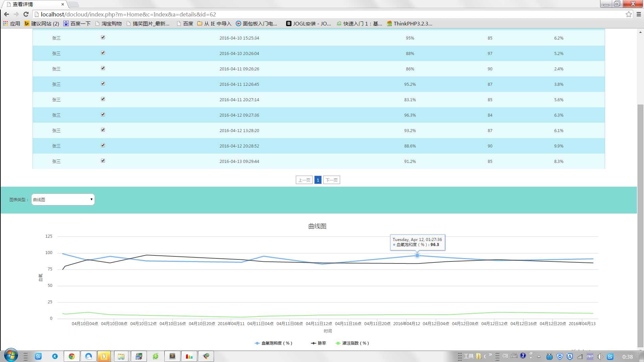Toggle 灌注指数（%）series in chart legend
Screen dimensions: 644x362
pos(352,343)
